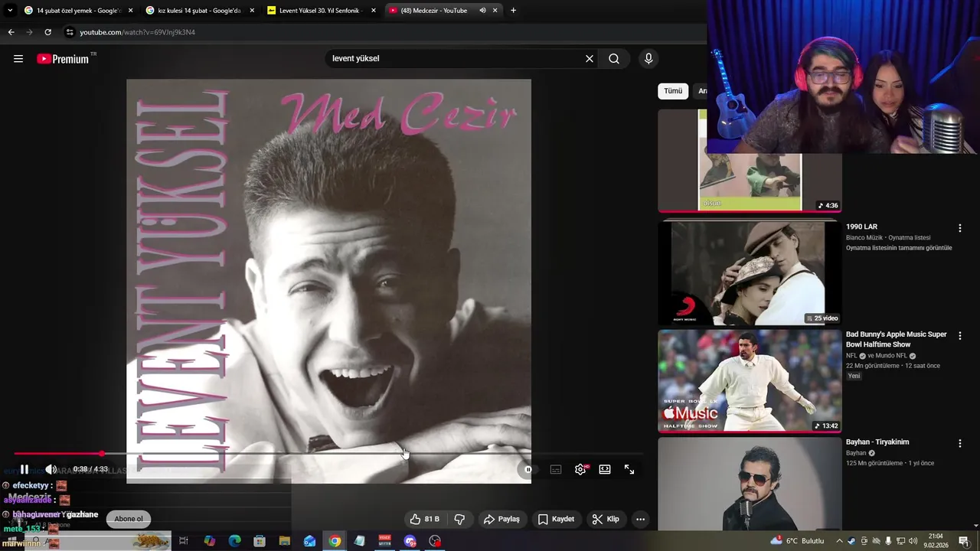Open Voicemeeter from taskbar
Image resolution: width=980 pixels, height=551 pixels.
pos(385,541)
